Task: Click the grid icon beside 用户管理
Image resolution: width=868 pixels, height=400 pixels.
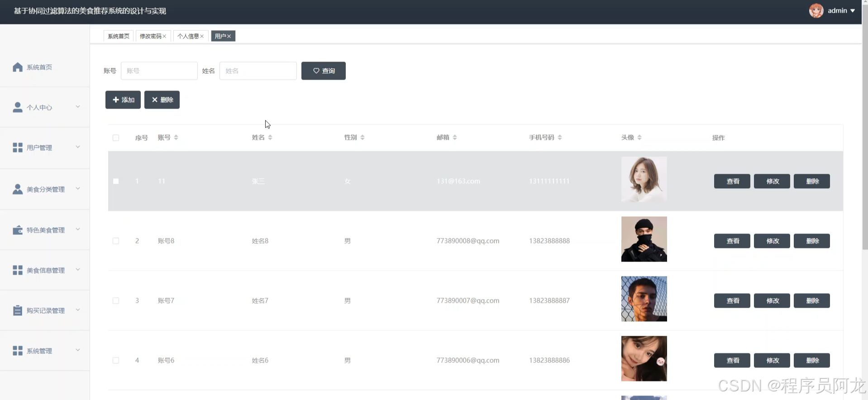Action: point(18,148)
